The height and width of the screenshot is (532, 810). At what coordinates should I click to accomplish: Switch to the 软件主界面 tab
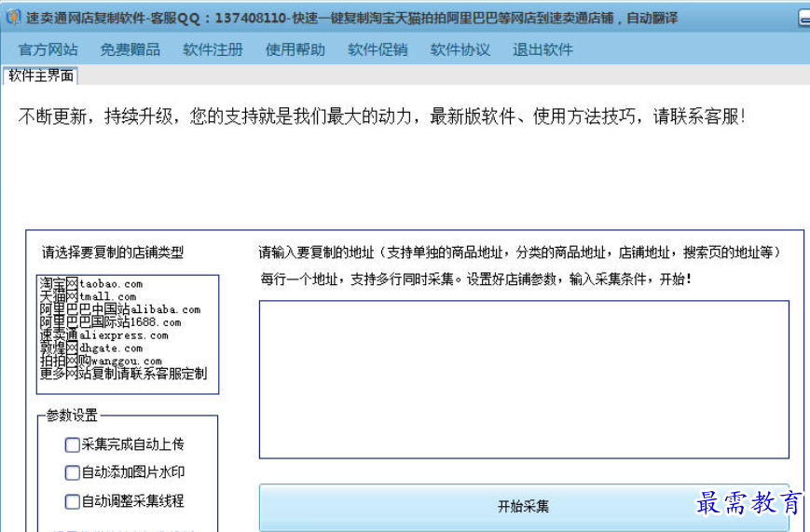click(40, 75)
